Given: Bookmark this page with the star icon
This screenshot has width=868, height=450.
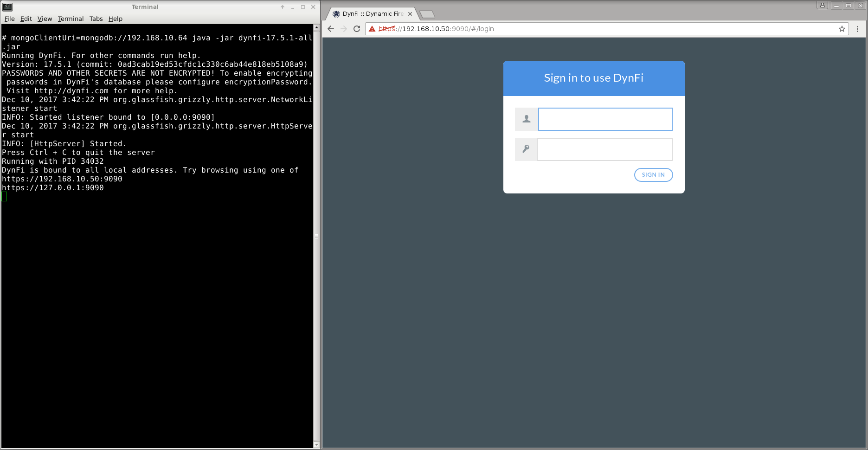Looking at the screenshot, I should 842,29.
